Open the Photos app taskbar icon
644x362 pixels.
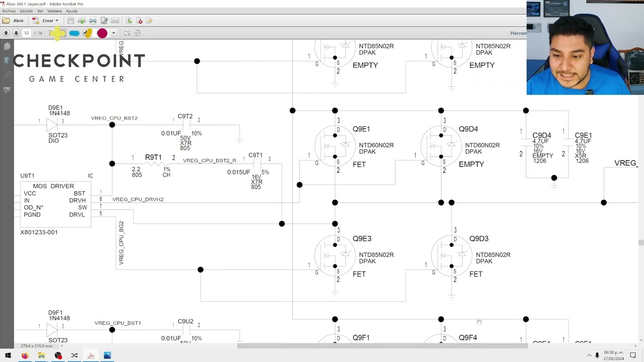click(107, 355)
